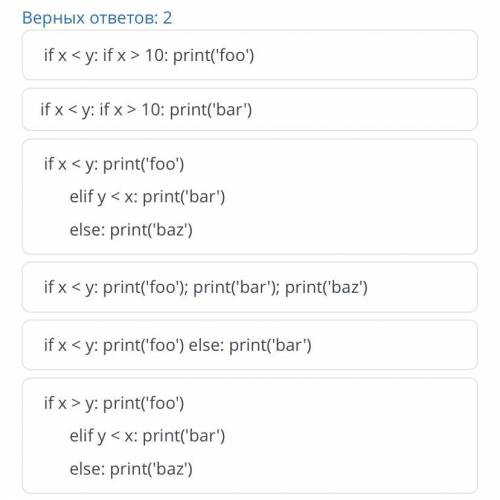500x500 pixels.
Task: Click the 'Верных ответов: 2' header text
Action: (97, 18)
